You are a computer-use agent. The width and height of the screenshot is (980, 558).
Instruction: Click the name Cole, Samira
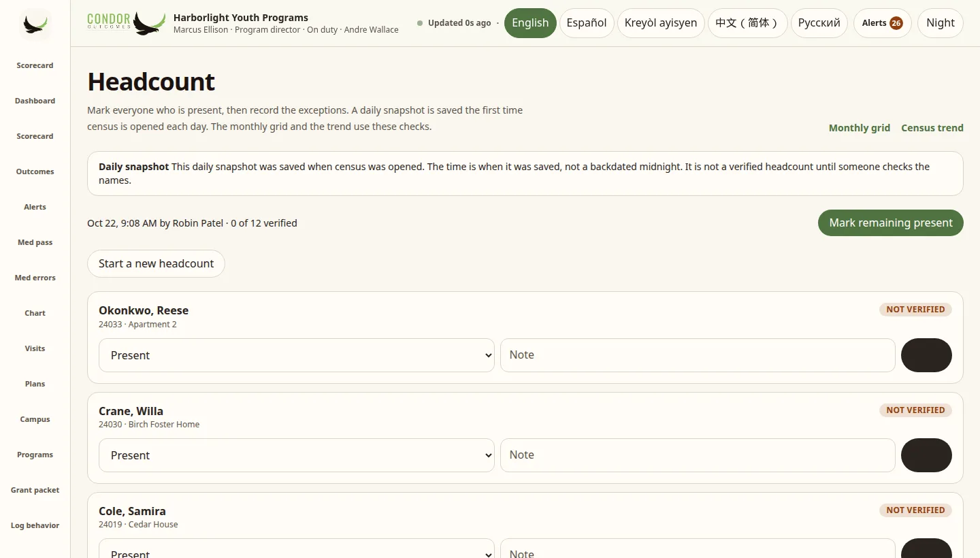click(x=132, y=511)
